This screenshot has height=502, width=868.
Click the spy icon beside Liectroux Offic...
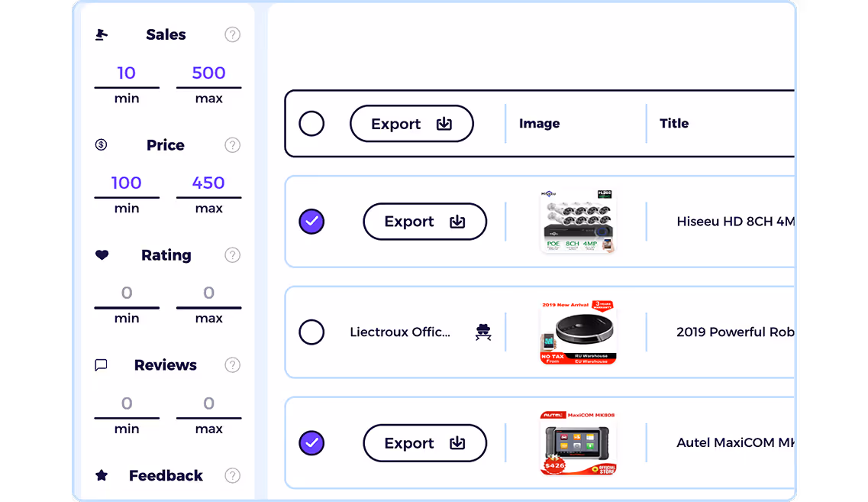click(x=483, y=332)
